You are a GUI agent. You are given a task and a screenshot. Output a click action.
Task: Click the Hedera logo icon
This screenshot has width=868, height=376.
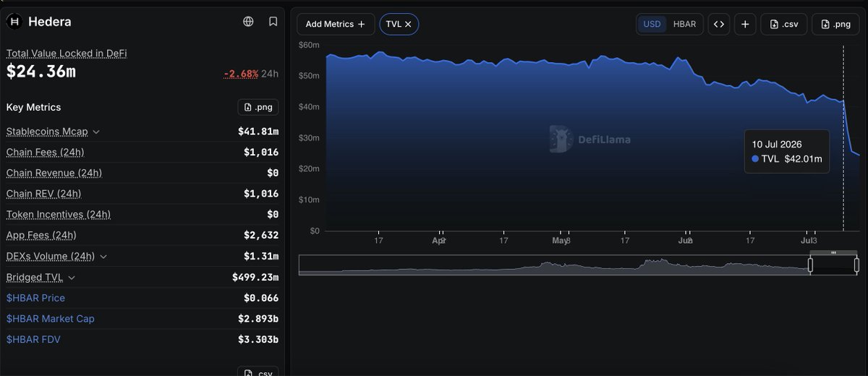click(14, 22)
